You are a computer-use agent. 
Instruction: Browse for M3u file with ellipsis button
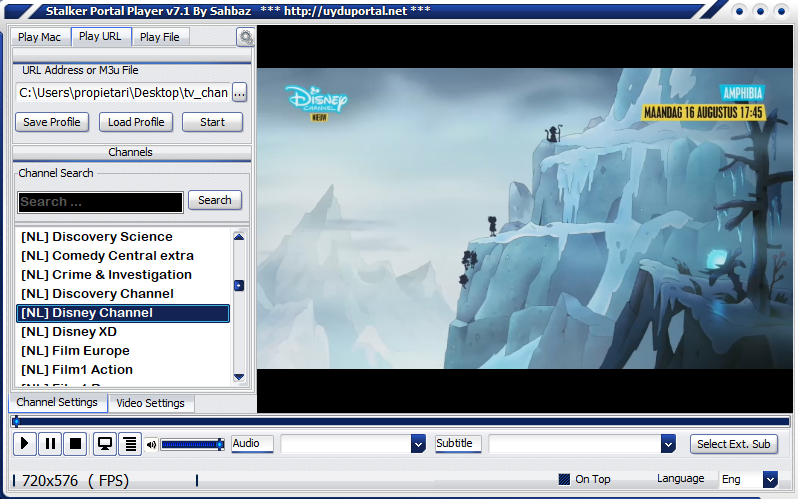(x=239, y=93)
